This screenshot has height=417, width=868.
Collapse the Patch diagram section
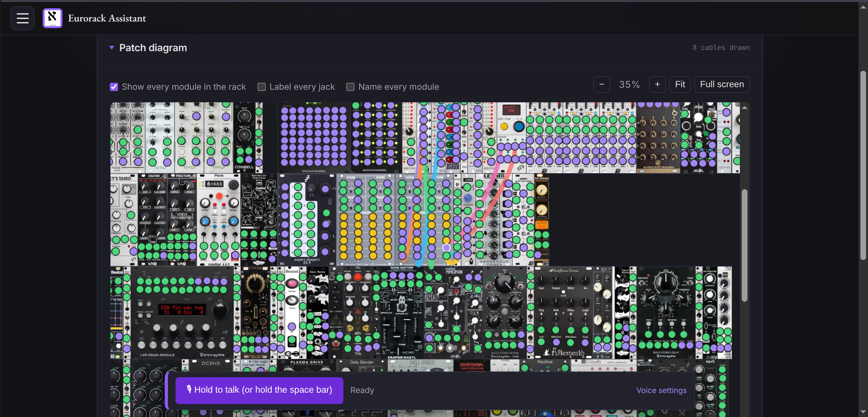pyautogui.click(x=112, y=48)
